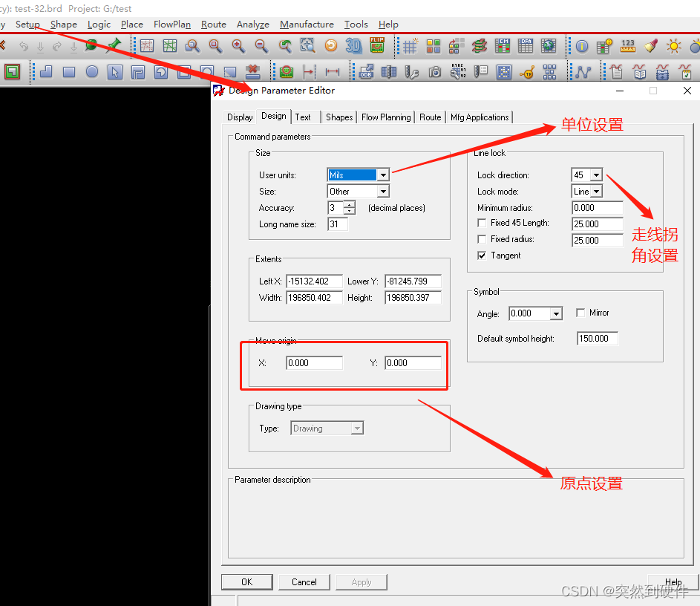This screenshot has width=700, height=606.
Task: Click the Zoom In magnifier icon
Action: tap(238, 45)
